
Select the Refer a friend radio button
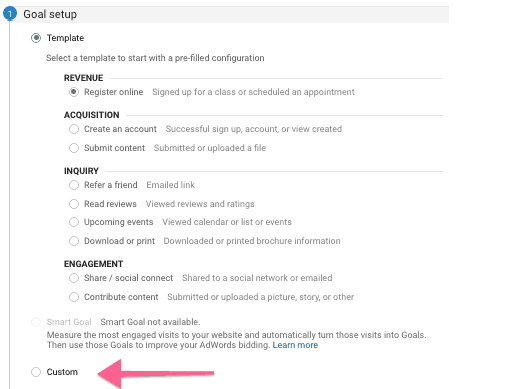tap(74, 185)
